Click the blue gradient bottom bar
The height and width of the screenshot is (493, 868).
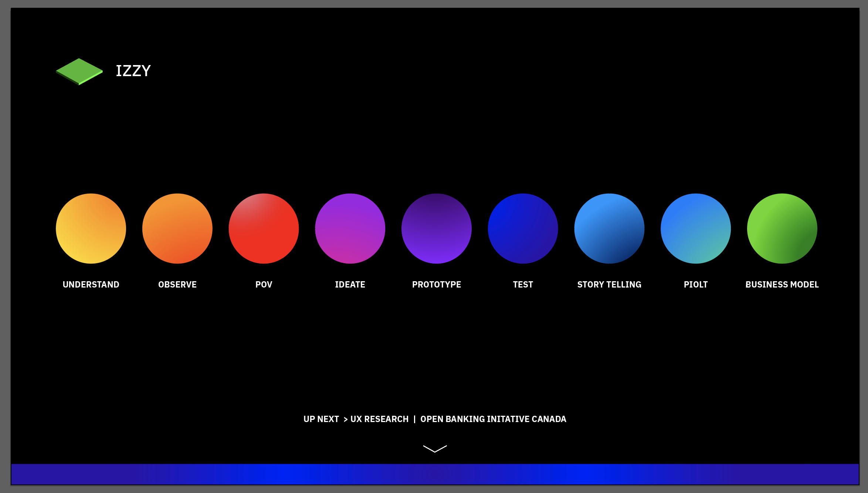[435, 474]
